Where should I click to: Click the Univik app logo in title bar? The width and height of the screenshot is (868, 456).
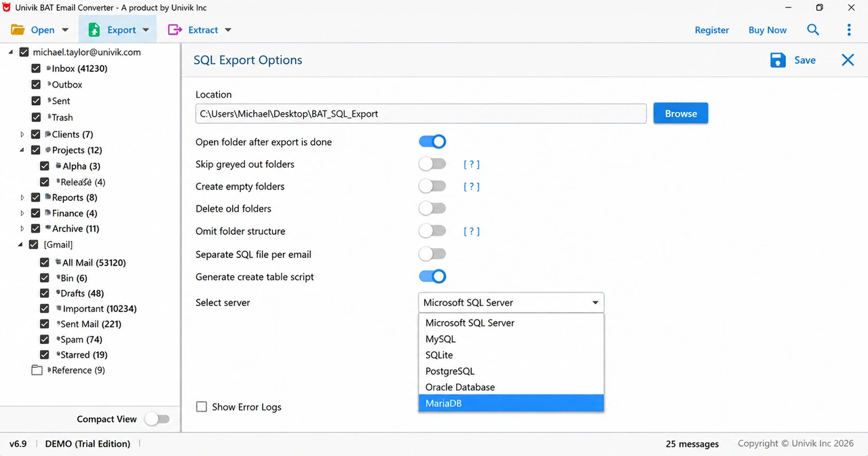tap(6, 7)
